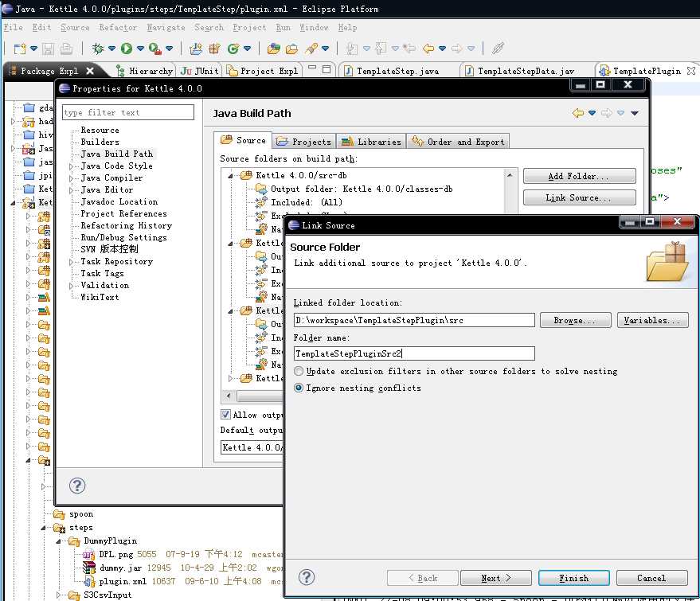Click the Variables button
Screen dimensions: 700x601
click(x=652, y=320)
